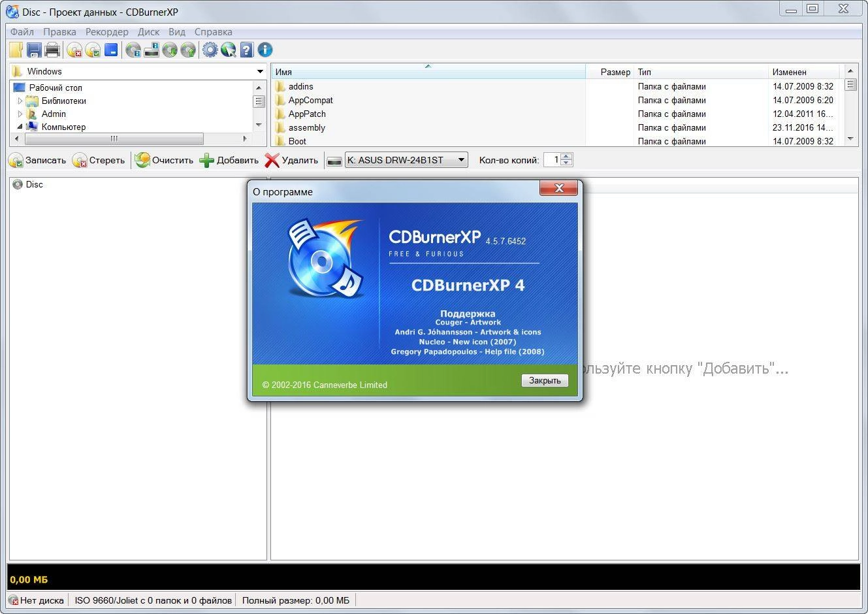Select Компьютер in folder tree
The image size is (868, 614).
point(63,127)
